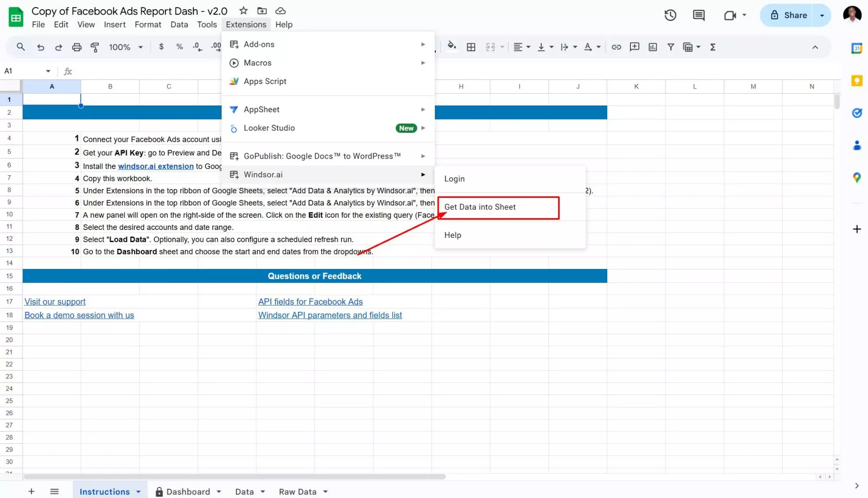Open Google Tasks side panel icon
Viewport: 868px width, 498px height.
tap(857, 113)
